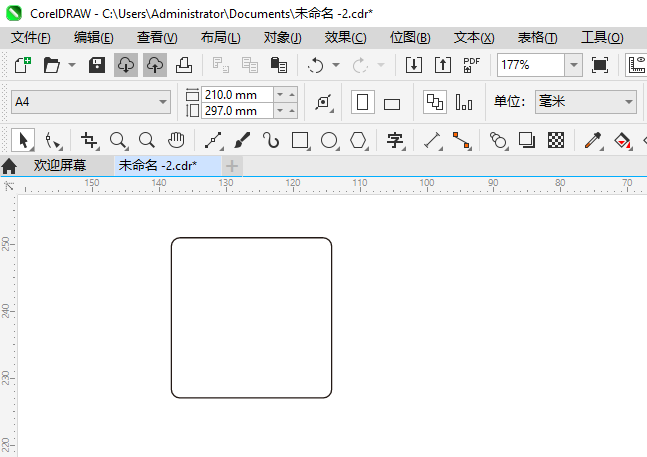Screen dimensions: 647x457
Task: Click the second magnifier icon
Action: (x=147, y=141)
